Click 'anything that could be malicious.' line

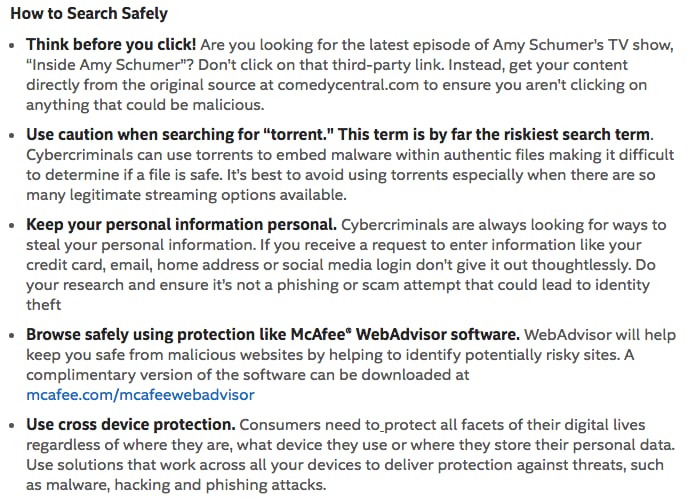click(145, 105)
